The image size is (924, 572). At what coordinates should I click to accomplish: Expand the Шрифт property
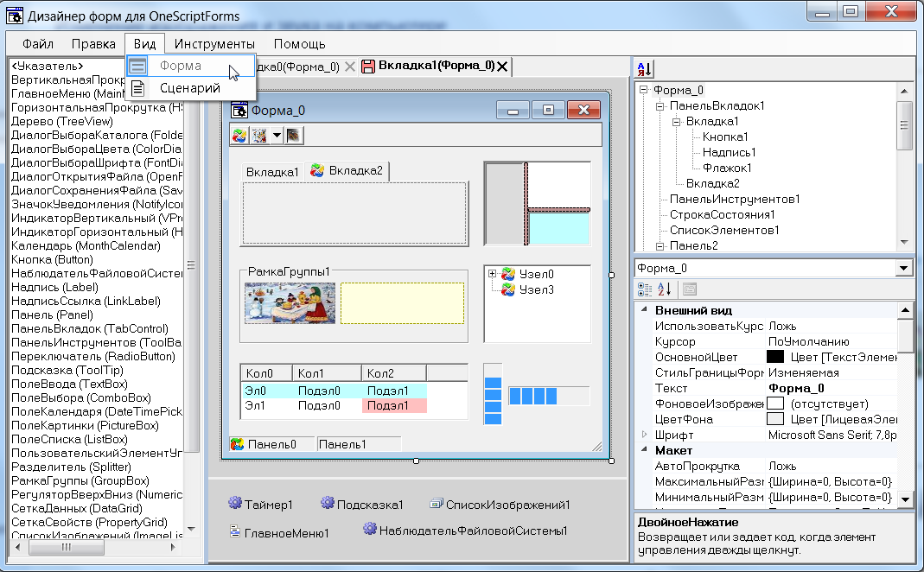coord(644,435)
